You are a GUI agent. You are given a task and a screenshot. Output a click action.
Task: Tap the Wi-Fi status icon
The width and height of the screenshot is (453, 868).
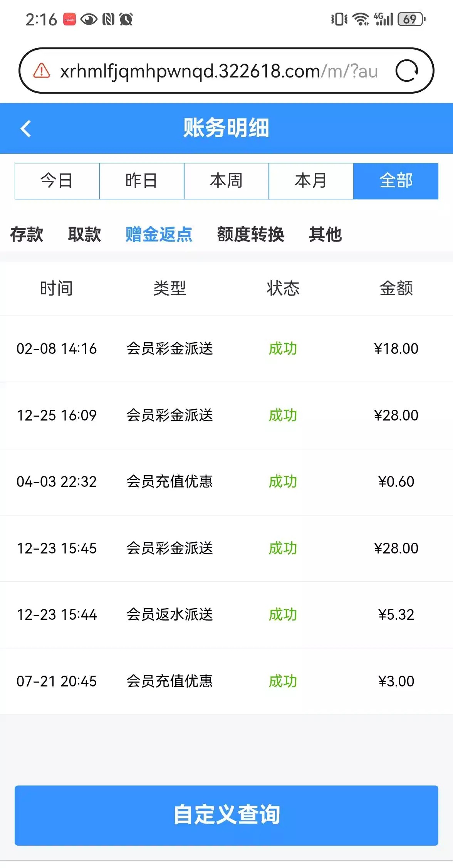(x=361, y=19)
